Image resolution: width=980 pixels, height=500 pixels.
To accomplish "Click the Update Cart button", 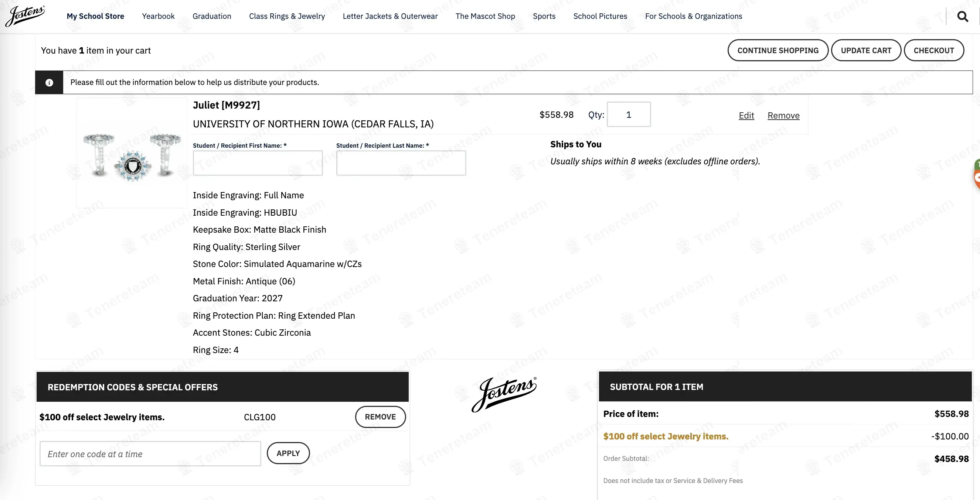I will coord(866,50).
